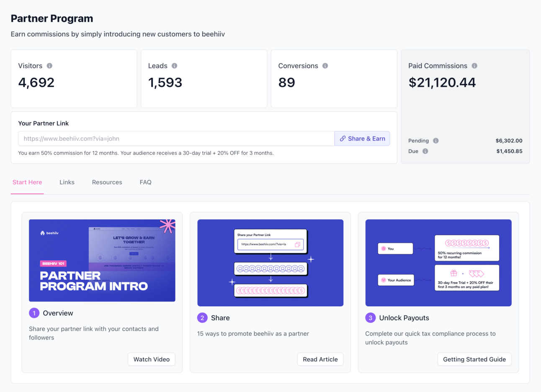The height and width of the screenshot is (392, 541).
Task: Click the info icon next to Pending
Action: (436, 141)
